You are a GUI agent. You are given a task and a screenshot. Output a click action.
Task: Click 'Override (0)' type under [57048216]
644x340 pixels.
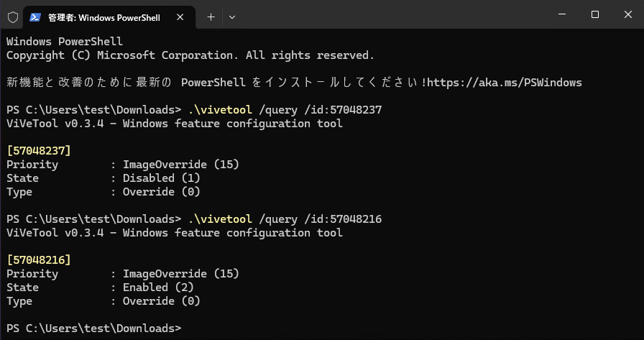click(x=162, y=301)
